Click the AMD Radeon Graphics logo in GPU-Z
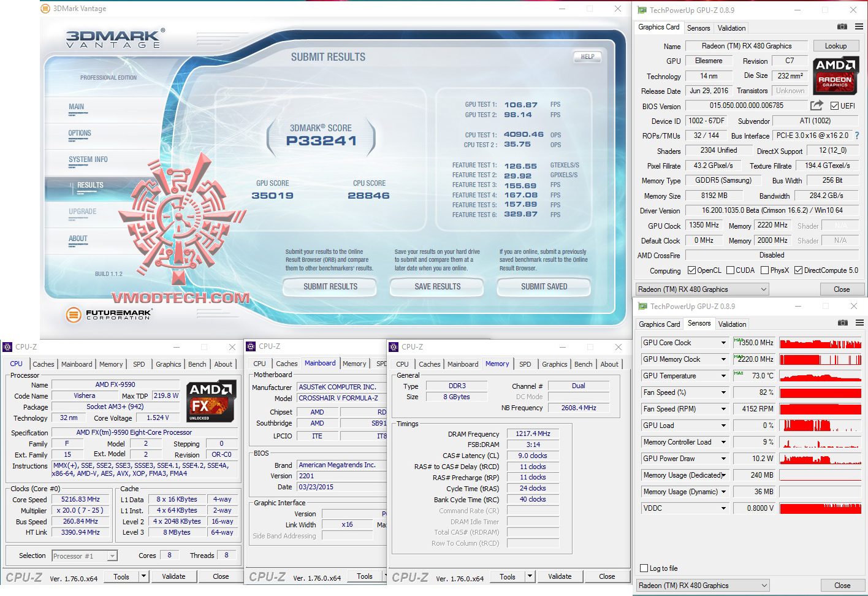The width and height of the screenshot is (868, 596). pyautogui.click(x=836, y=75)
